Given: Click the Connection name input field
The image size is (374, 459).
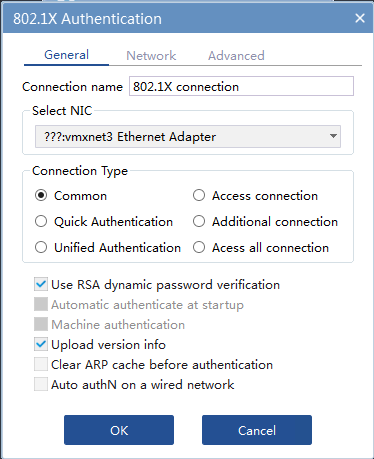Looking at the screenshot, I should click(241, 86).
